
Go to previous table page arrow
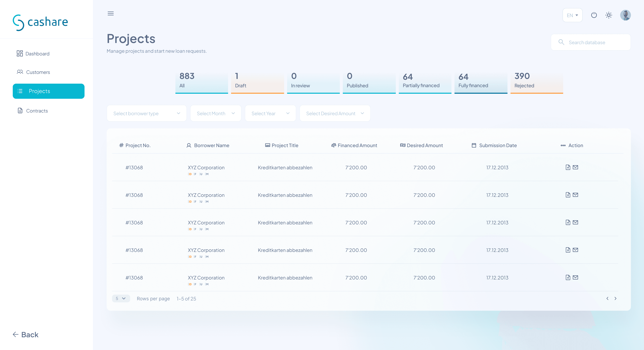(607, 298)
